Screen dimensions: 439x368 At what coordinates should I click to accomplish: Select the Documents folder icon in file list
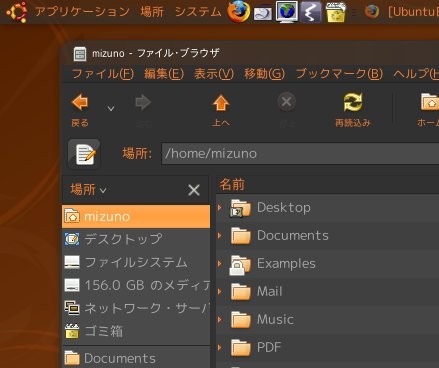pos(241,236)
